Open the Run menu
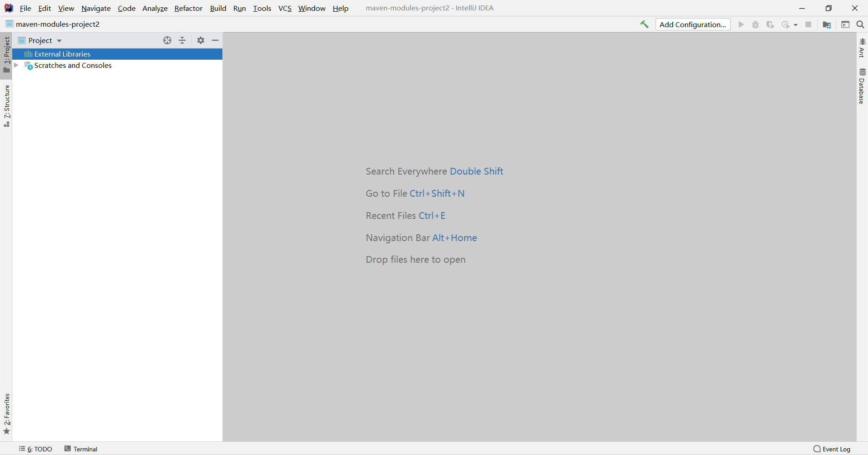This screenshot has width=868, height=455. (240, 8)
